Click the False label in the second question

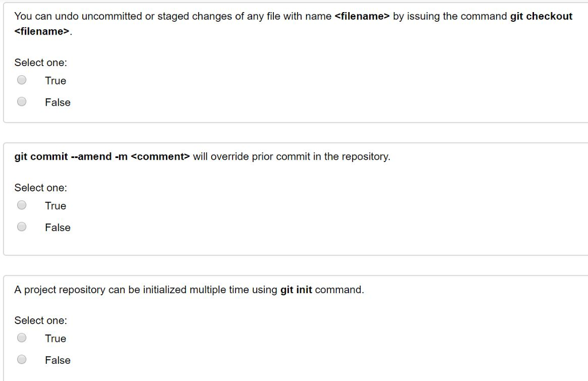click(57, 227)
